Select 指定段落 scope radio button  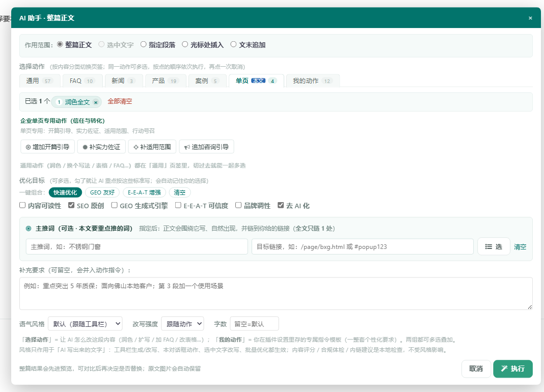[143, 44]
